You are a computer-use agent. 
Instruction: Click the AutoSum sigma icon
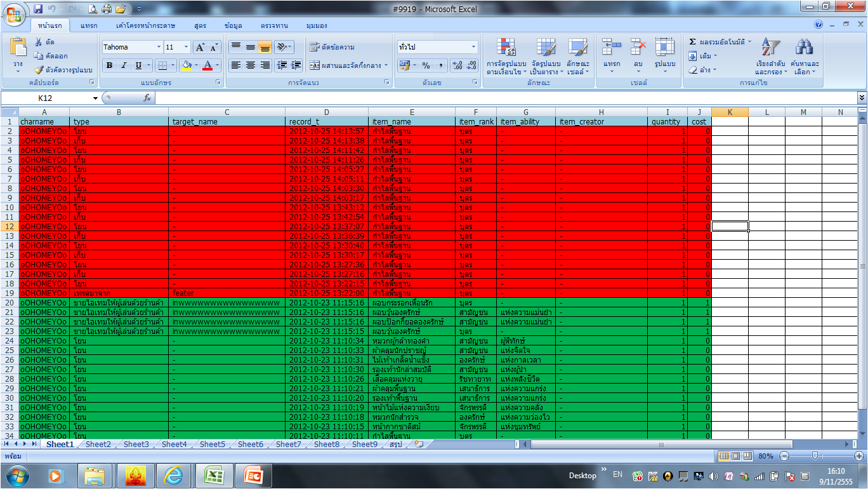coord(693,42)
